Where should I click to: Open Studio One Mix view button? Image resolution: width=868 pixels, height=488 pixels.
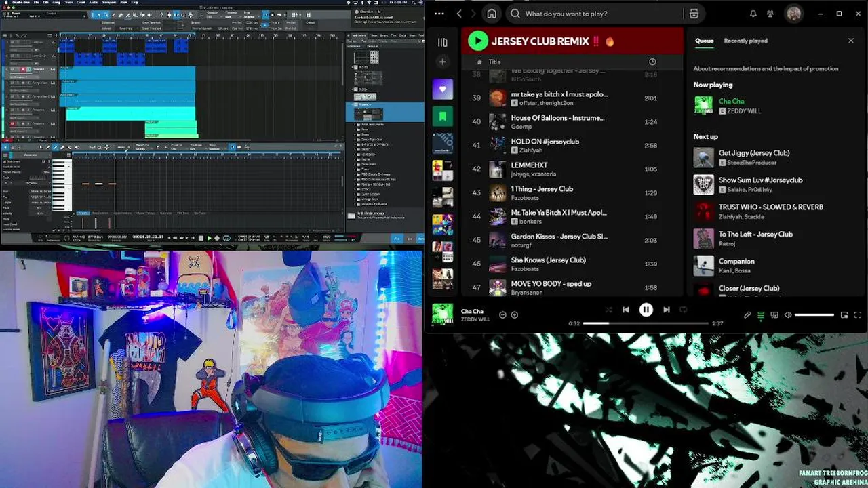point(410,239)
